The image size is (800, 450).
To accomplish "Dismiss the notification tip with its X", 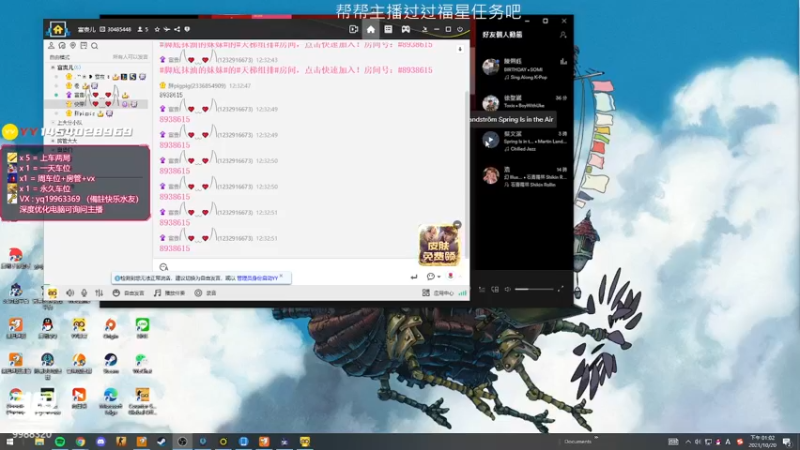I will [281, 276].
